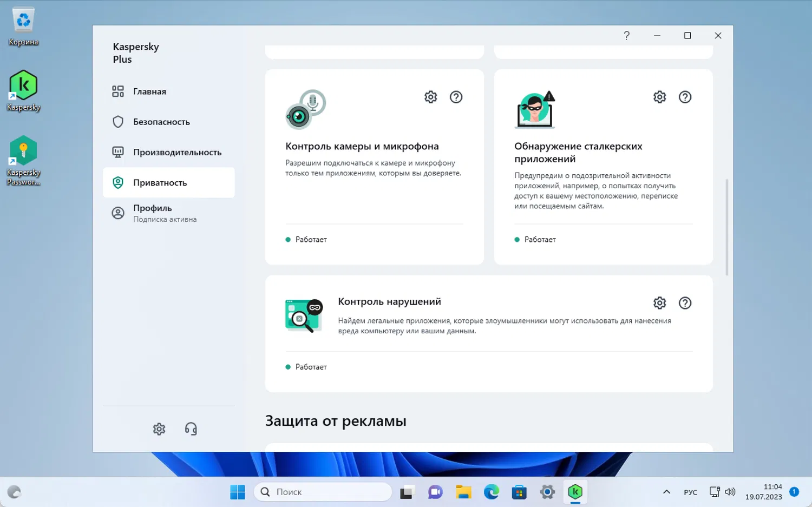Click the Контроль нарушений card illustration
The height and width of the screenshot is (507, 812).
[304, 315]
